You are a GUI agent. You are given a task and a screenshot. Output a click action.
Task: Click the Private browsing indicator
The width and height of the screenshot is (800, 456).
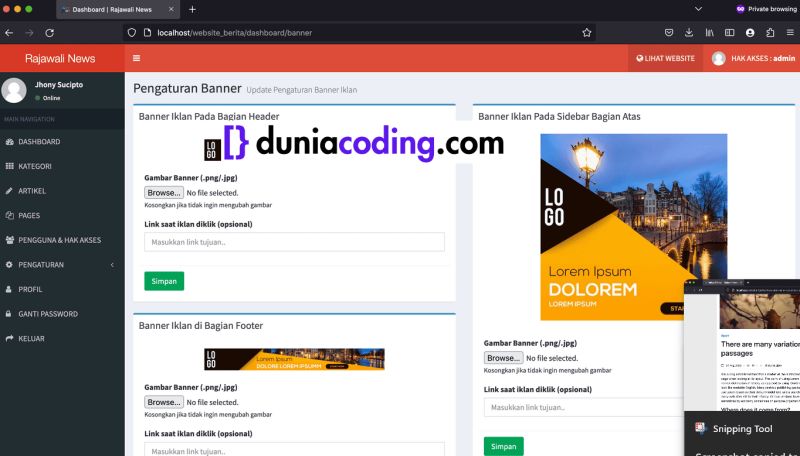pos(765,9)
